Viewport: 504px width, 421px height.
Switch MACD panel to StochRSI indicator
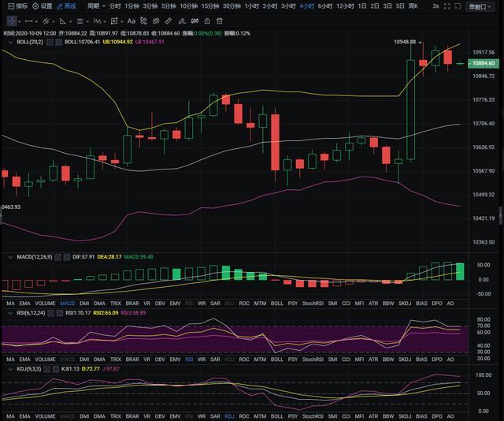[x=313, y=304]
